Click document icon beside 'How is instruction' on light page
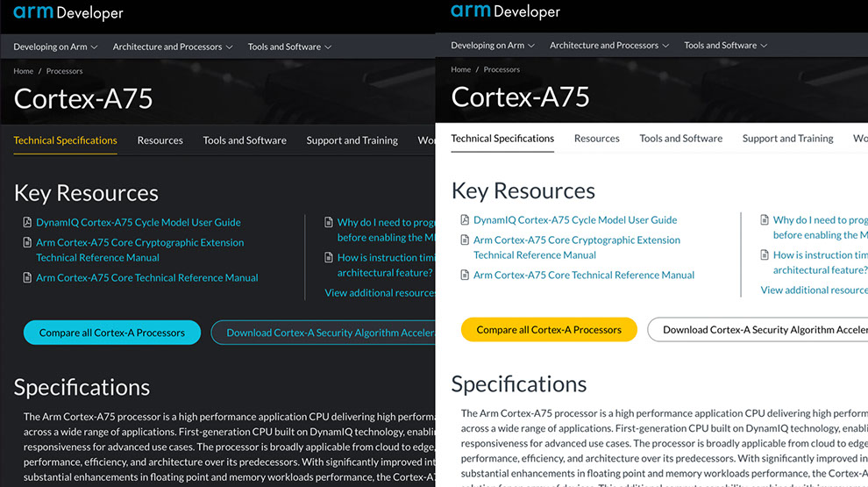This screenshot has height=487, width=868. click(765, 255)
